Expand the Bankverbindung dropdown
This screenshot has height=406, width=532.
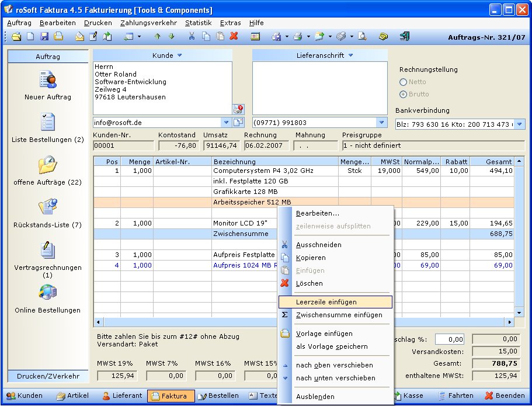tap(520, 124)
